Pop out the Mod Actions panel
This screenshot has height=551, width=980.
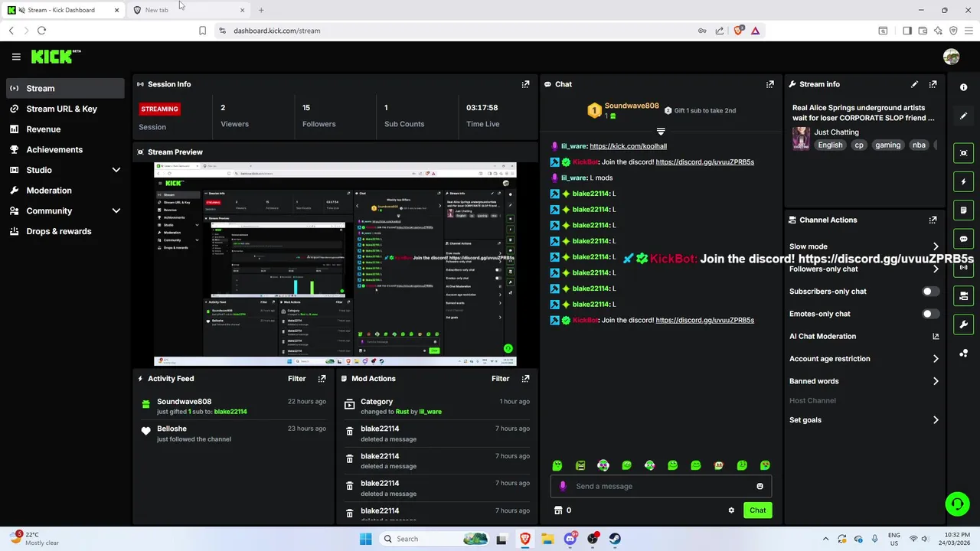click(525, 378)
